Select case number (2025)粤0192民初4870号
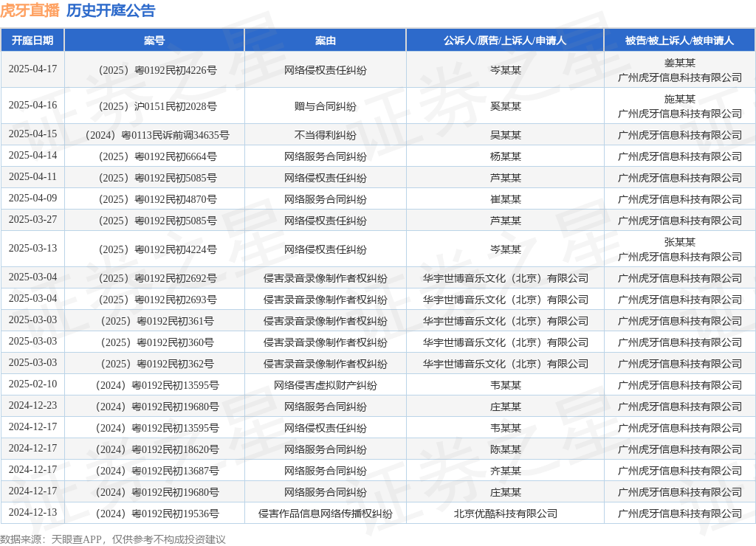 tap(158, 199)
